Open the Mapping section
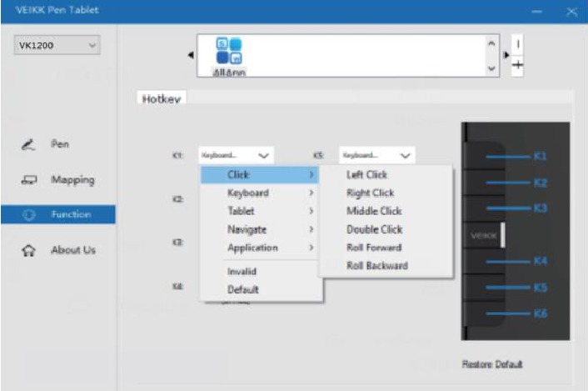The height and width of the screenshot is (391, 588). [x=58, y=180]
